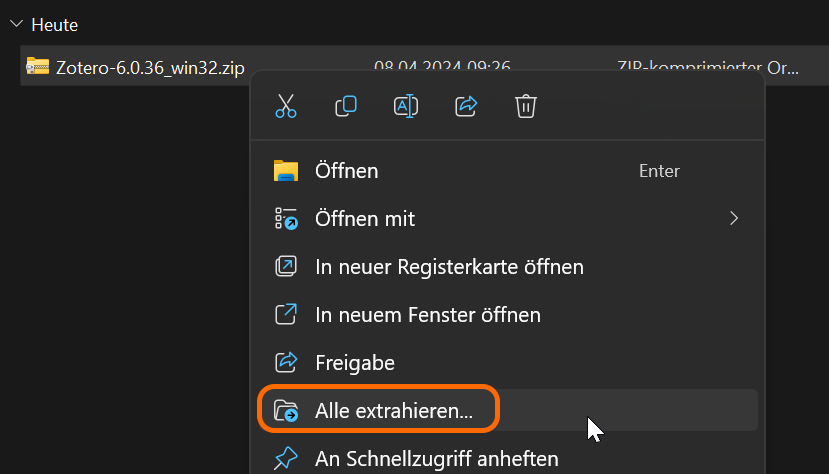The height and width of the screenshot is (474, 829).
Task: Select 'In neuer Registerkarte öffnen'
Action: (x=449, y=267)
